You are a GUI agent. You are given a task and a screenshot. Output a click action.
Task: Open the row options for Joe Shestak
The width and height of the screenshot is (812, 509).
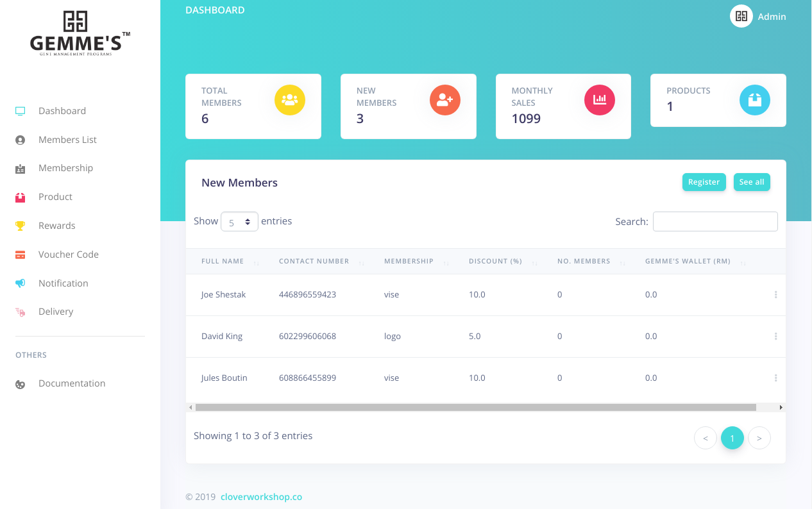point(775,295)
